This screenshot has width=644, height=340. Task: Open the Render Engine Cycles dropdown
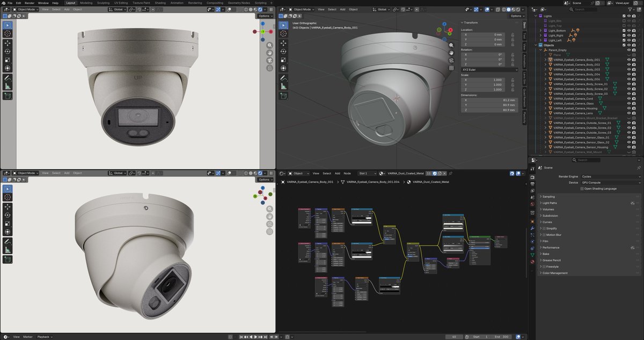click(611, 176)
